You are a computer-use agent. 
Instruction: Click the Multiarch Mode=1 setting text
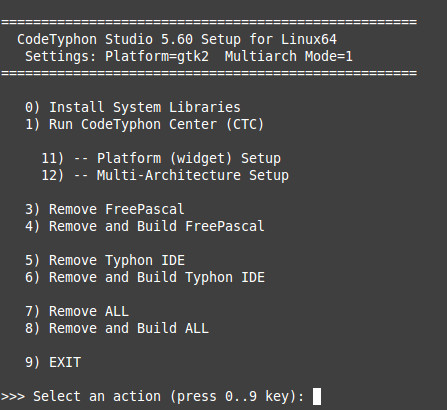click(288, 56)
